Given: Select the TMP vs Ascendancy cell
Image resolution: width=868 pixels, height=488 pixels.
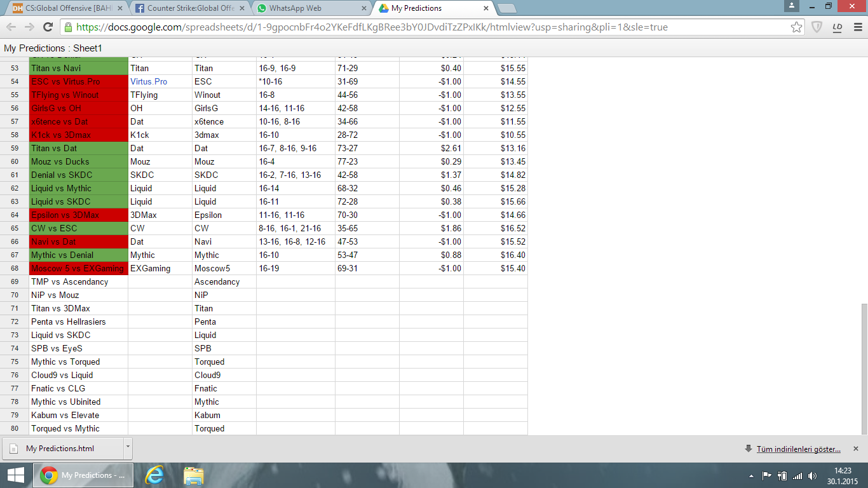Looking at the screenshot, I should (x=79, y=281).
